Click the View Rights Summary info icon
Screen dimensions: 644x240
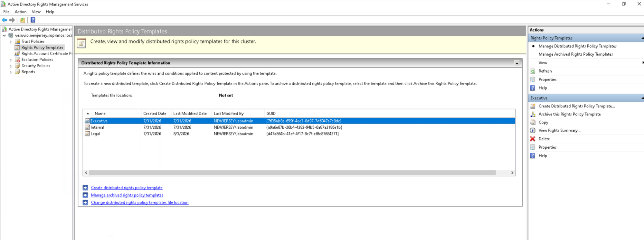(533, 130)
